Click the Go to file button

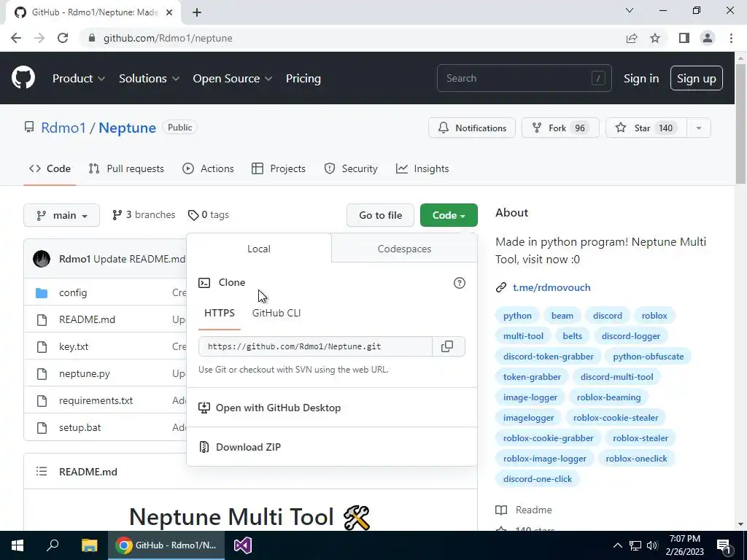381,215
